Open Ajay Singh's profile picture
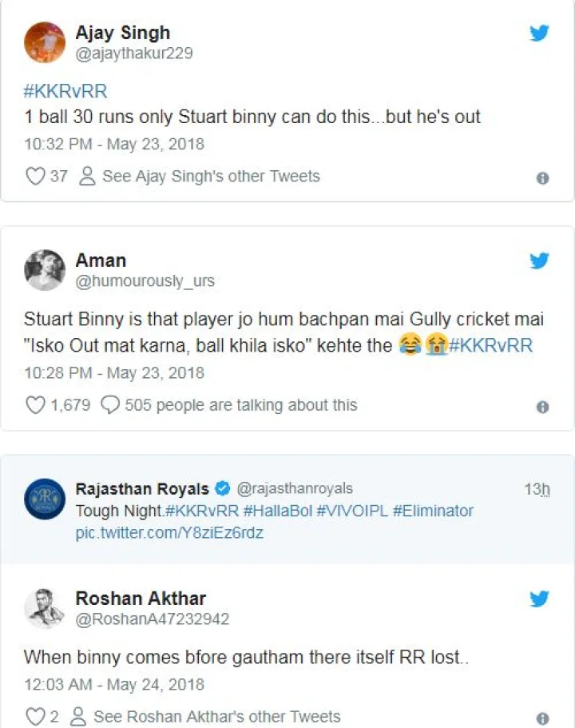 (x=45, y=42)
